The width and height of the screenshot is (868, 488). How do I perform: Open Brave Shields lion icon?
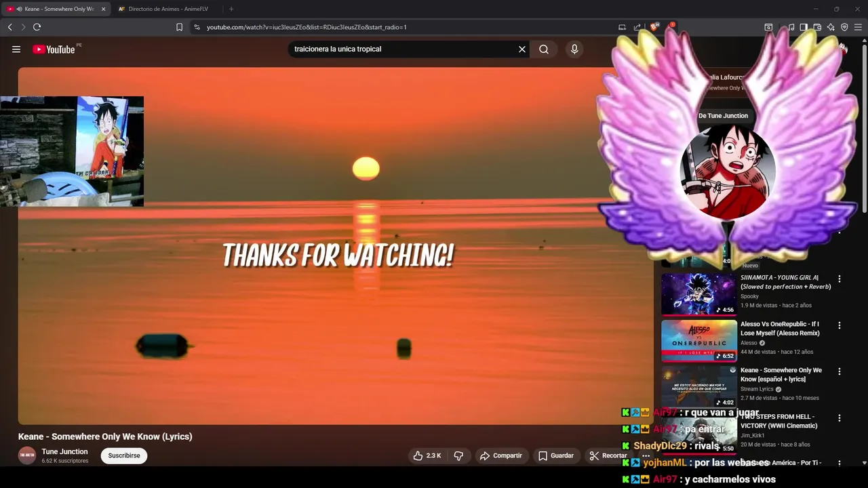[654, 27]
